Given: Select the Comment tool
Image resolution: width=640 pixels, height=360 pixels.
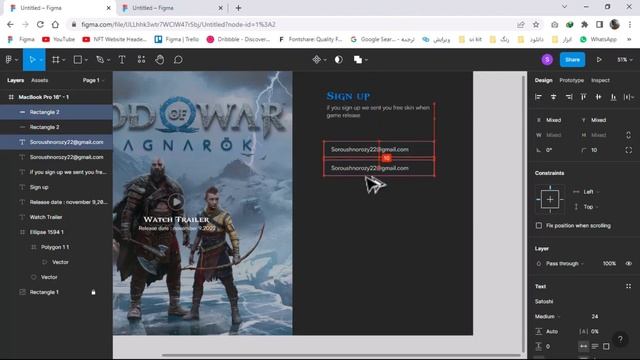Looking at the screenshot, I should tap(178, 60).
